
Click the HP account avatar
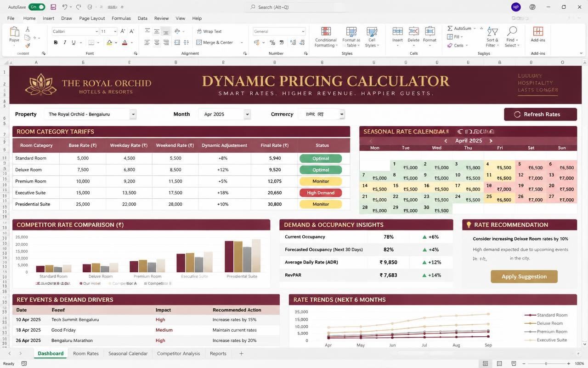(516, 7)
